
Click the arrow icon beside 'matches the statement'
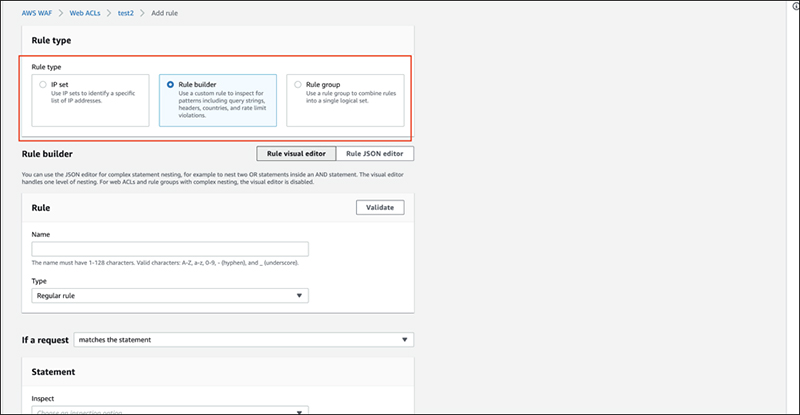[404, 340]
